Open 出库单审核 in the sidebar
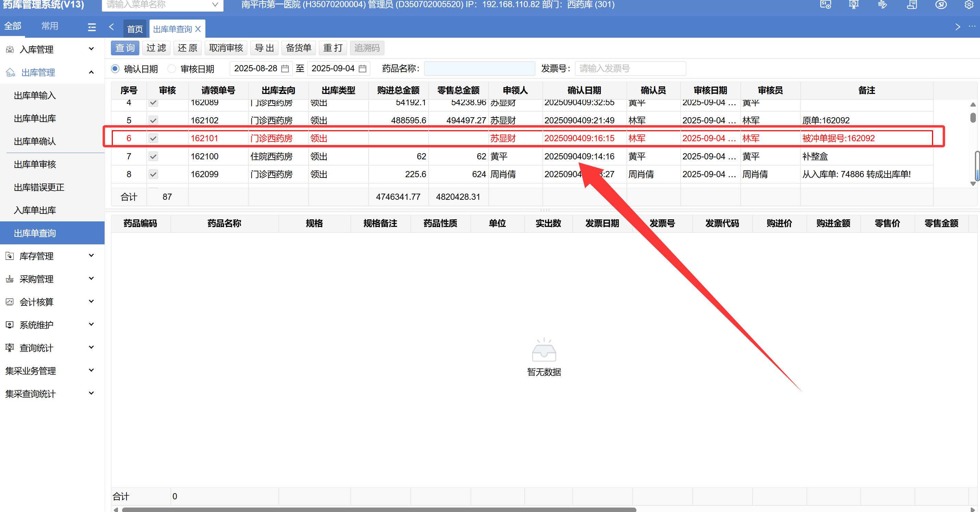Image resolution: width=980 pixels, height=512 pixels. tap(35, 164)
